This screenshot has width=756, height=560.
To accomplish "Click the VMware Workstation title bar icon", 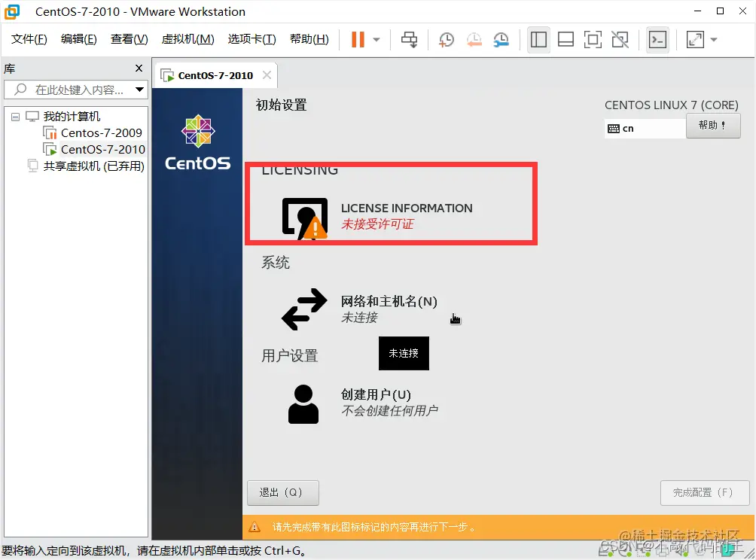I will tap(12, 11).
